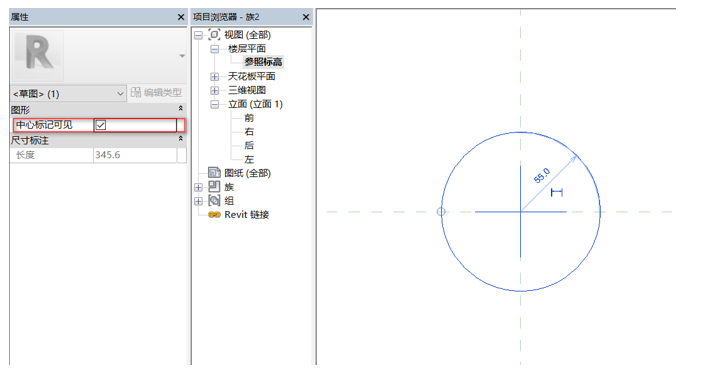The height and width of the screenshot is (390, 723).
Task: Open the type preview dropdown arrow
Action: pos(182,56)
